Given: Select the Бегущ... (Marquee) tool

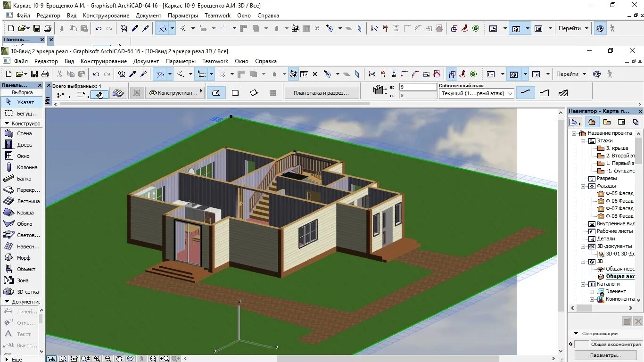Looking at the screenshot, I should click(x=22, y=114).
